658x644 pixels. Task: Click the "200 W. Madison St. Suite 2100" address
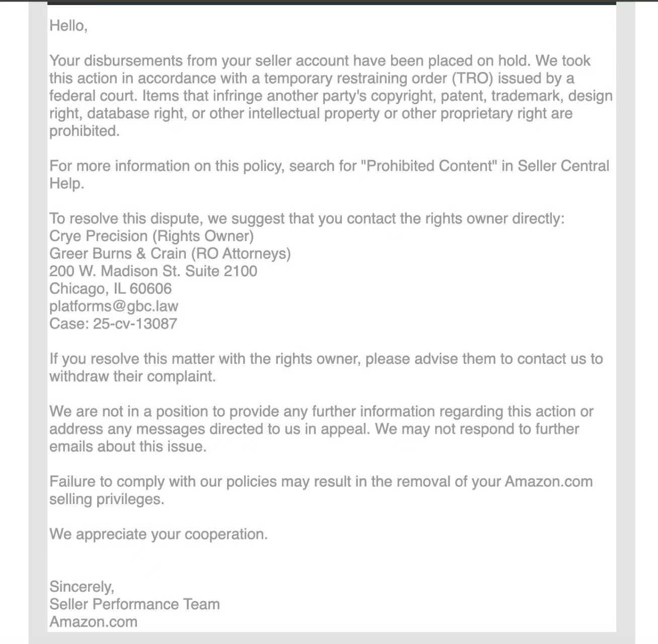tap(153, 271)
